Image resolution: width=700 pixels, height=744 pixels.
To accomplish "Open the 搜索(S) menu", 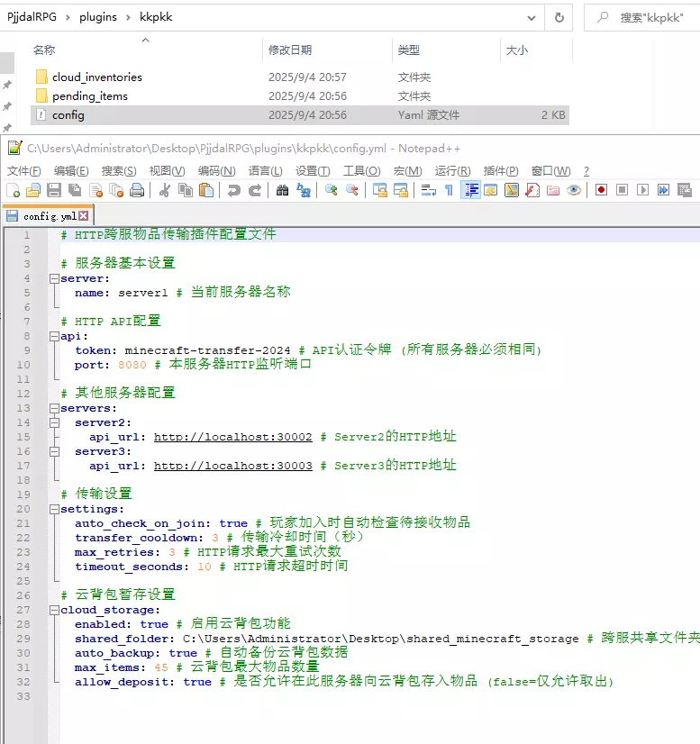I will pyautogui.click(x=119, y=171).
